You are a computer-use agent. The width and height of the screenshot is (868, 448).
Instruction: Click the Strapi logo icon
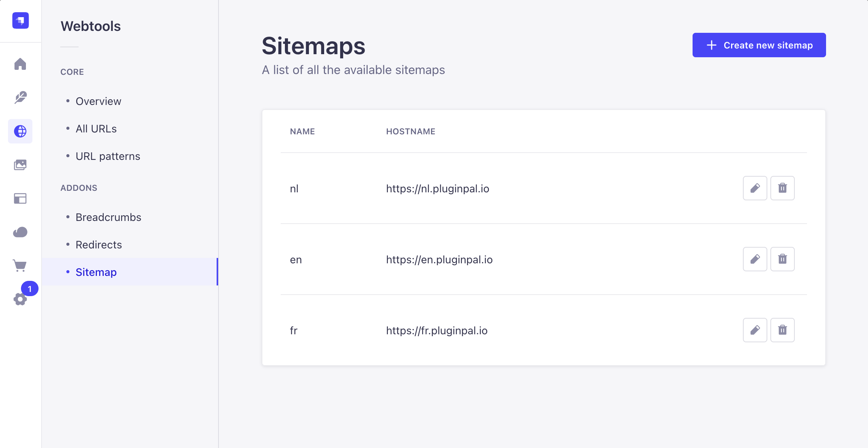coord(21,21)
